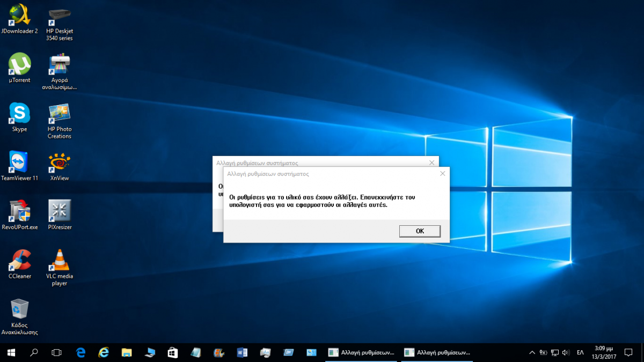Click OK in the system settings dialog
The image size is (644, 362).
point(420,231)
